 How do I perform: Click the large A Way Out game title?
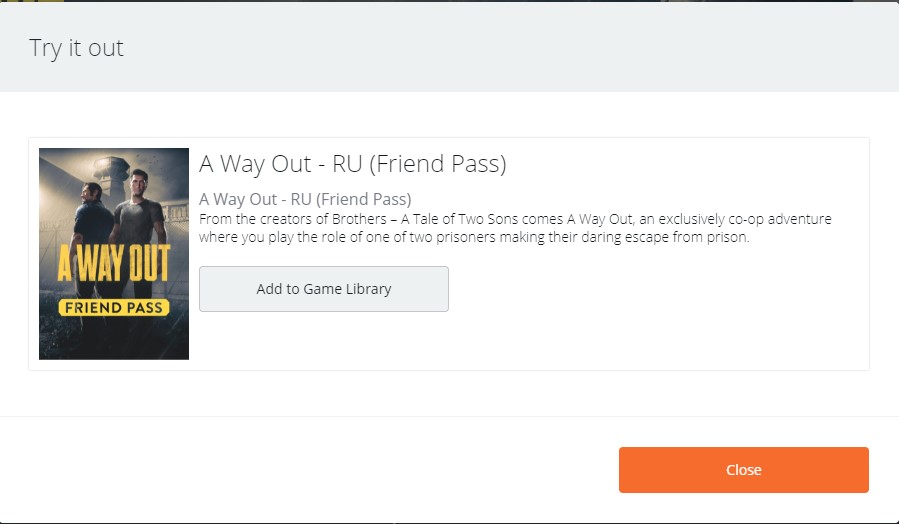(352, 164)
